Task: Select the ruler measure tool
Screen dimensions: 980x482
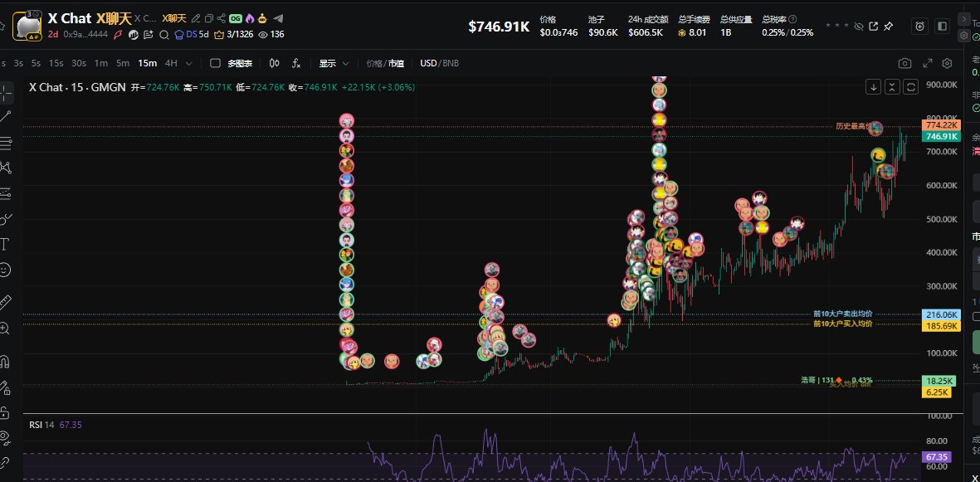Action: [x=5, y=303]
